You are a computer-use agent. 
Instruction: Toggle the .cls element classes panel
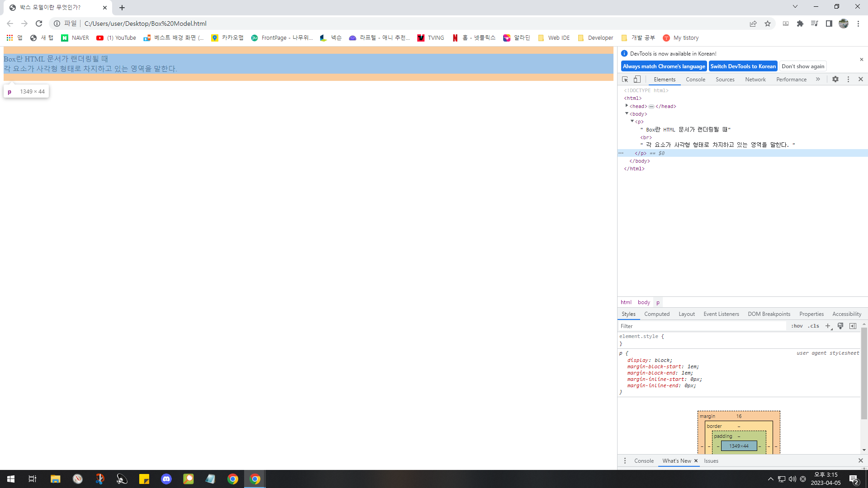814,326
